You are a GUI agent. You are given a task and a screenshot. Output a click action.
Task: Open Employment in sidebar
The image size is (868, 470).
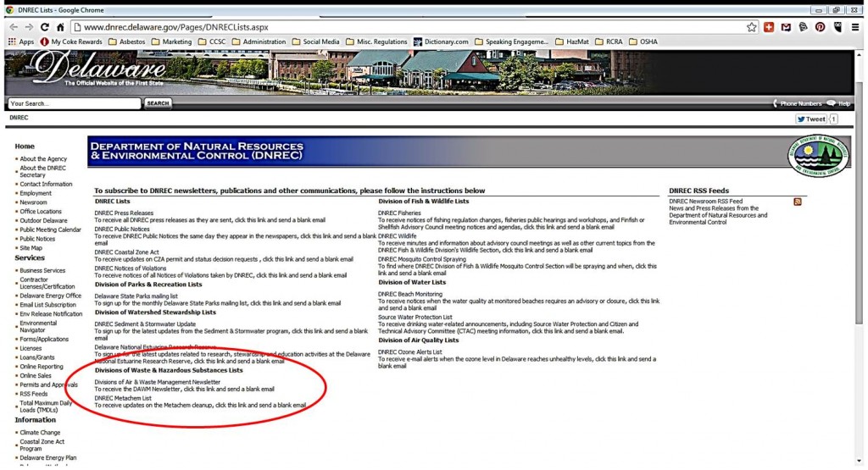[x=36, y=194]
